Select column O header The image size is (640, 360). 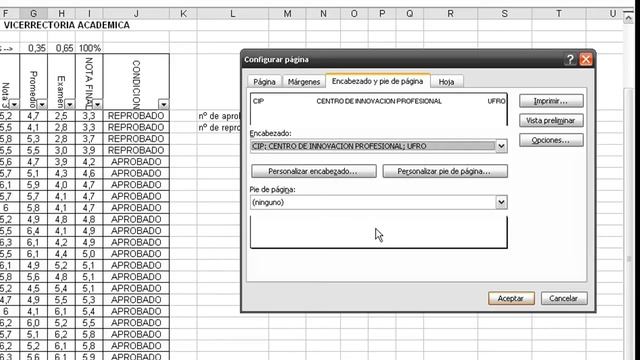[x=354, y=14]
